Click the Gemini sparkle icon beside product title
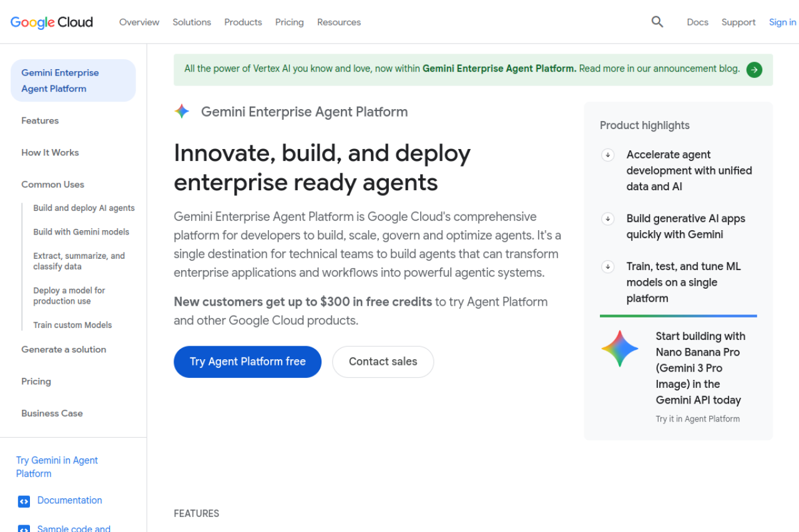Image resolution: width=799 pixels, height=532 pixels. coord(182,112)
